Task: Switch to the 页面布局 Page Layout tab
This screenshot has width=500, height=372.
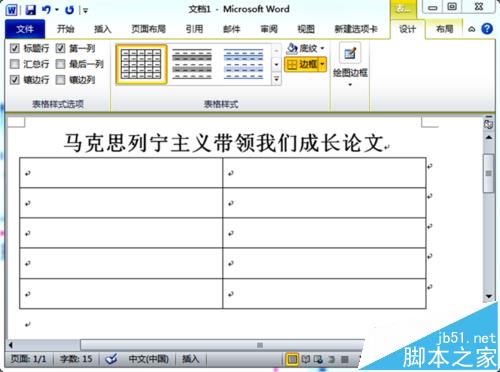Action: pos(148,29)
